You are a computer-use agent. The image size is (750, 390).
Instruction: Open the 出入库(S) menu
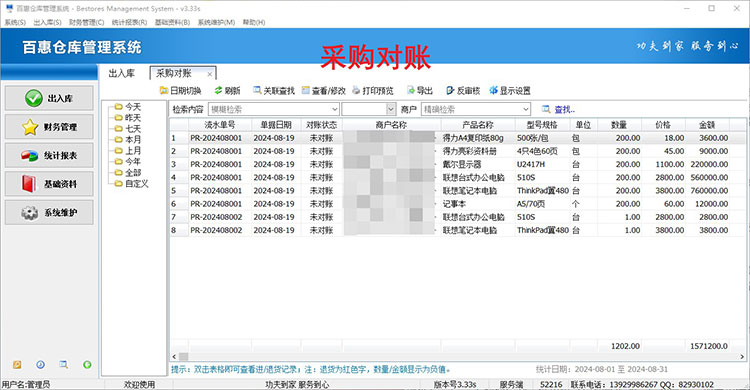47,22
